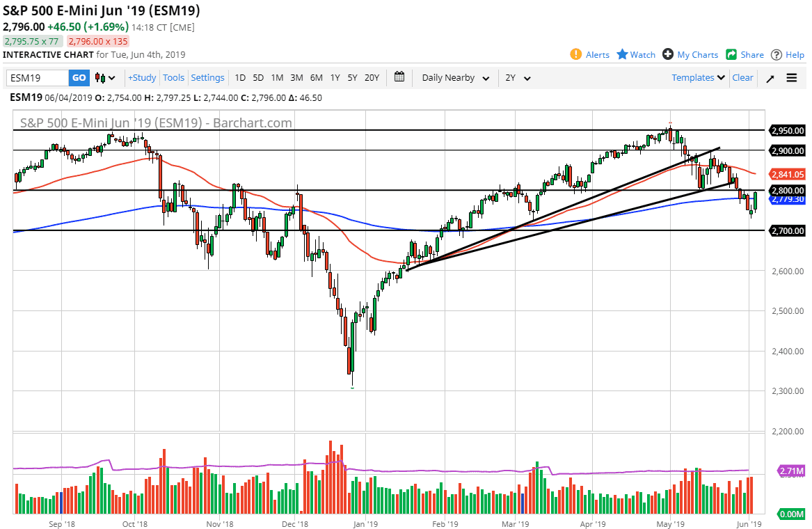Screen dimensions: 812x529
Task: Click the blue GO button
Action: coord(79,78)
